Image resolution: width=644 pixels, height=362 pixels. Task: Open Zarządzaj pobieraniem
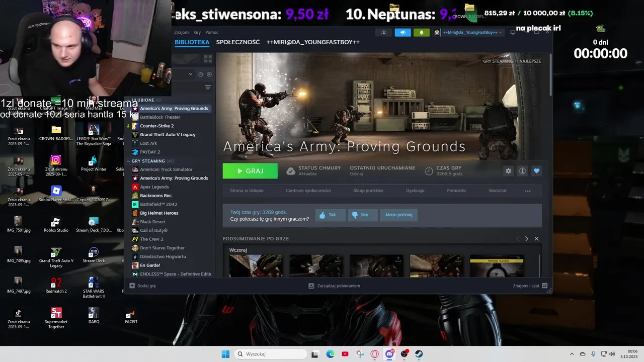click(x=334, y=286)
